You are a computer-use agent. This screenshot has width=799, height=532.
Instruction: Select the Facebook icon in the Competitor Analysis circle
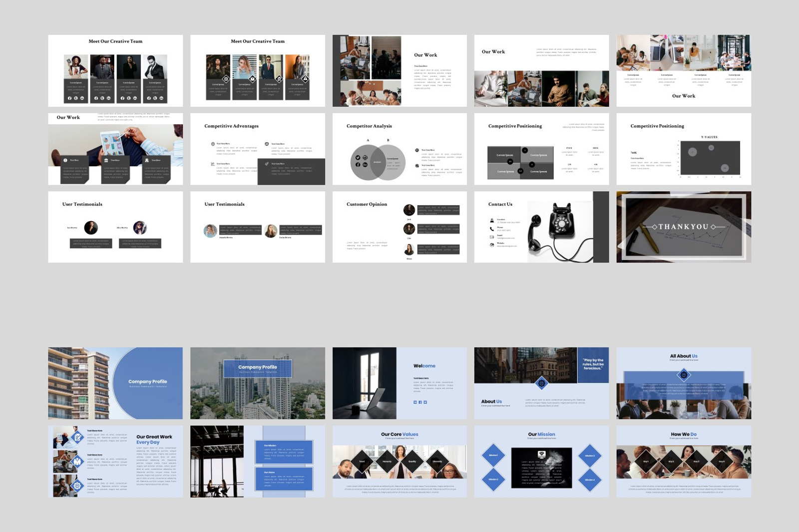pyautogui.click(x=358, y=165)
